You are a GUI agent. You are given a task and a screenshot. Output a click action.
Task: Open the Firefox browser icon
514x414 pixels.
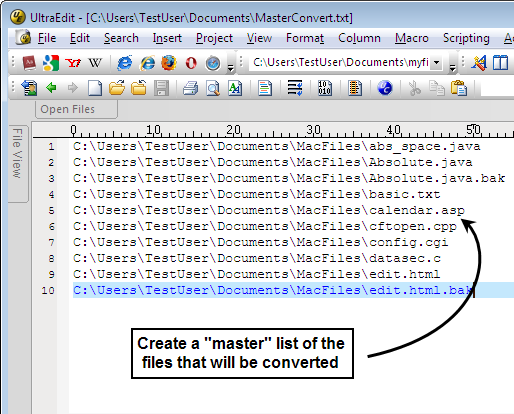click(x=169, y=63)
